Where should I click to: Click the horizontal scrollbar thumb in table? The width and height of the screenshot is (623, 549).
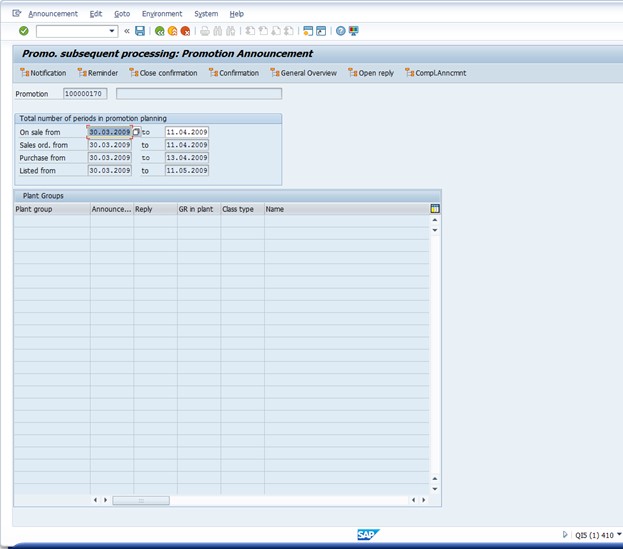(141, 500)
